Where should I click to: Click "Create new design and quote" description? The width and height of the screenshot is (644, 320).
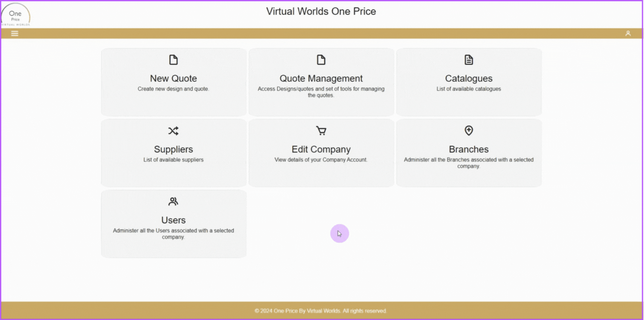pyautogui.click(x=173, y=89)
